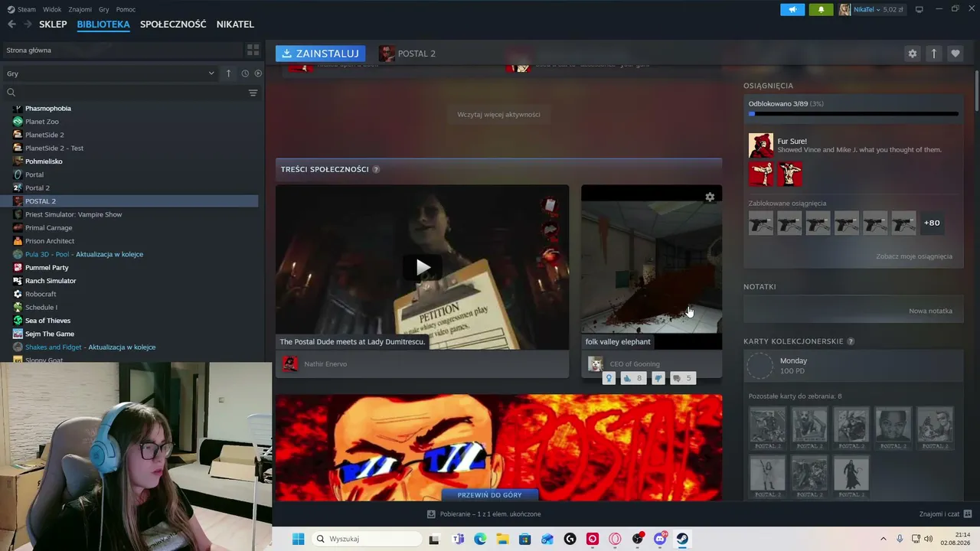The height and width of the screenshot is (551, 980).
Task: Open the Steam downloads icon in status bar
Action: click(431, 514)
